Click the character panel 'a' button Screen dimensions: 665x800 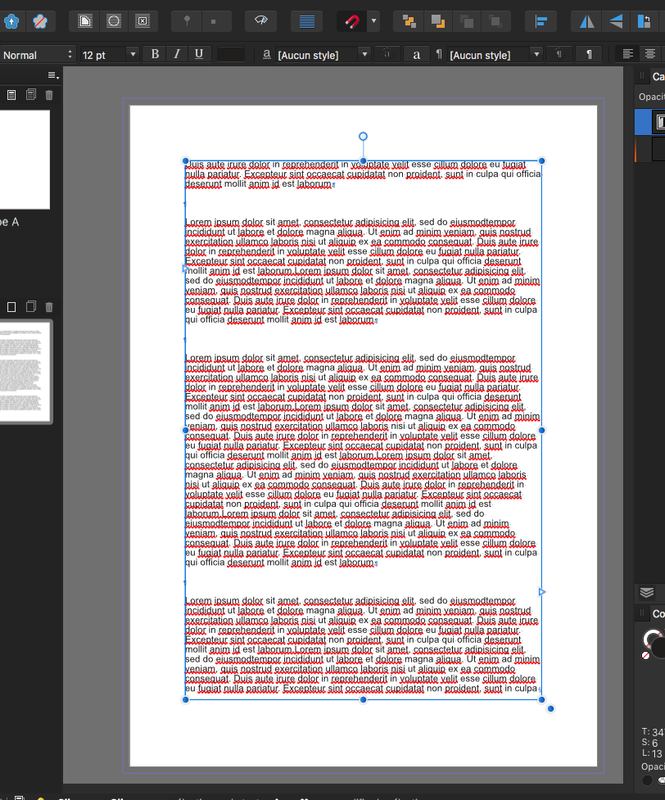(416, 54)
